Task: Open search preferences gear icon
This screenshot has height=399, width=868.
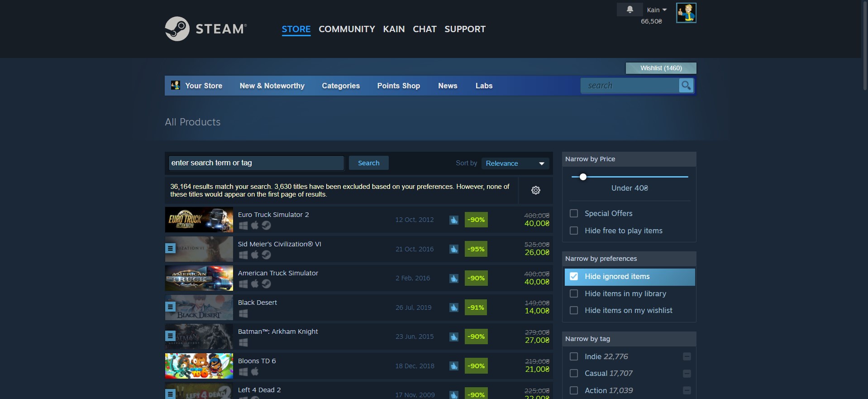Action: 536,190
